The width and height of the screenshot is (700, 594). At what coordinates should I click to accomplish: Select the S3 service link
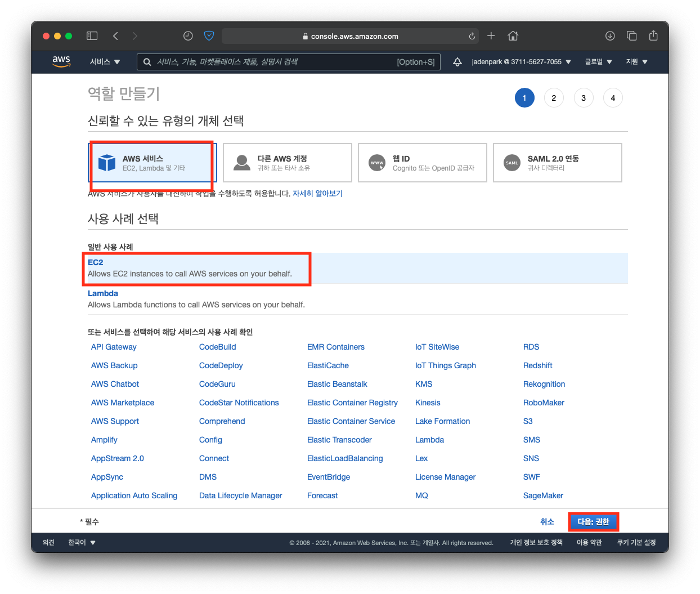click(528, 421)
